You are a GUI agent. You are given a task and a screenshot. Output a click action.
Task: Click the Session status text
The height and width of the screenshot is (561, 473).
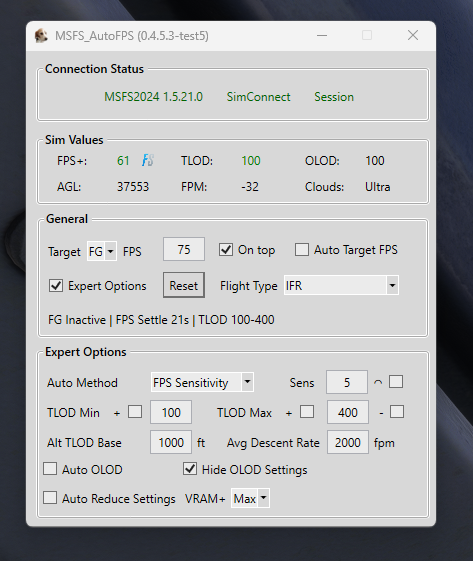[x=334, y=97]
